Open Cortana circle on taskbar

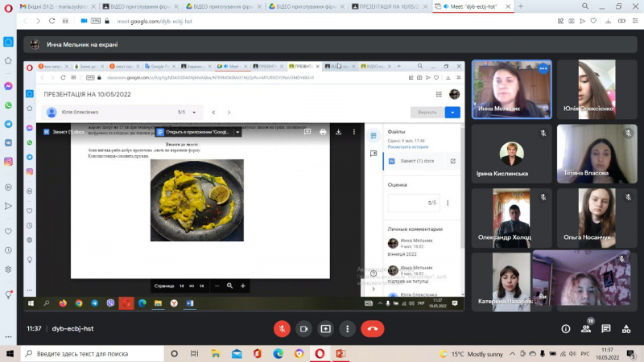pyautogui.click(x=174, y=353)
